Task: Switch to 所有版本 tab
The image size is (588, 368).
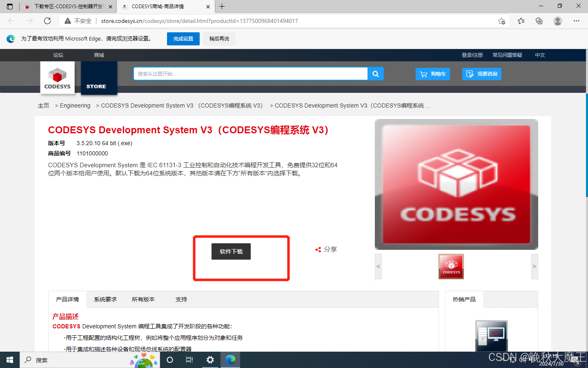Action: pos(143,299)
